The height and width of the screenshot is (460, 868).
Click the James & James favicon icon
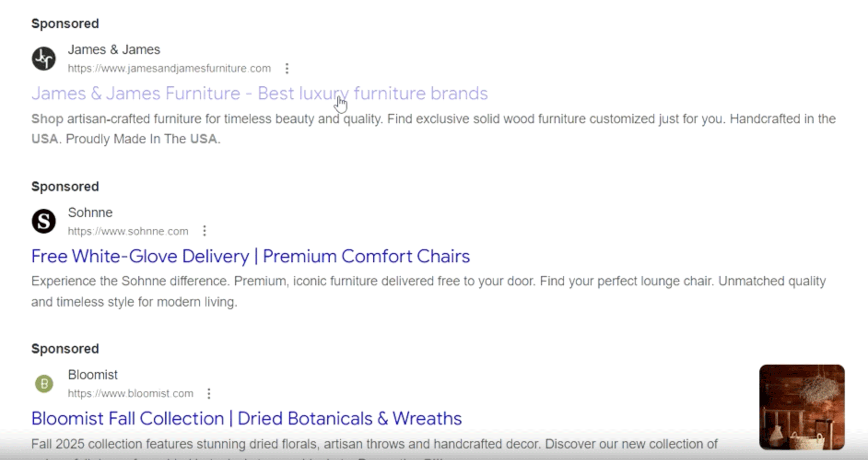43,58
